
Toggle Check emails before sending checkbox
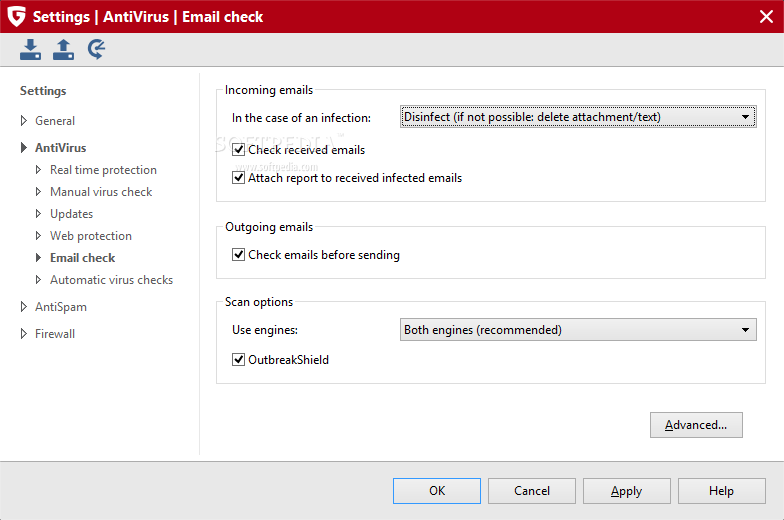click(x=238, y=254)
